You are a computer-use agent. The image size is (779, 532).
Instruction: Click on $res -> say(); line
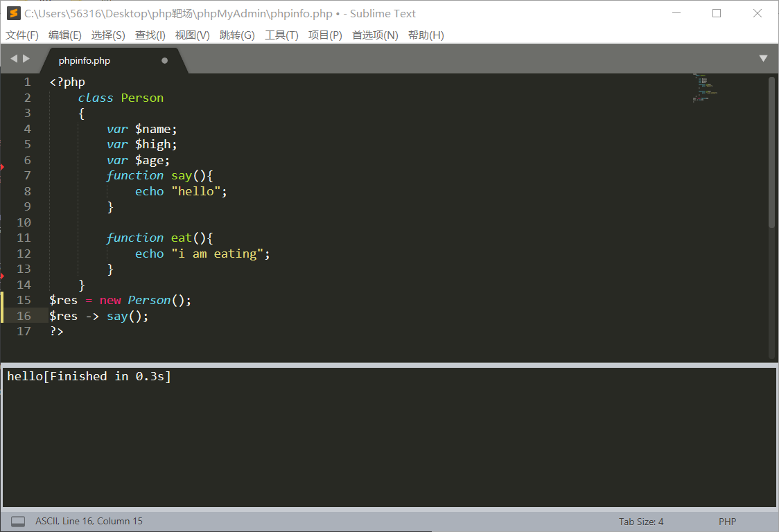pyautogui.click(x=99, y=317)
